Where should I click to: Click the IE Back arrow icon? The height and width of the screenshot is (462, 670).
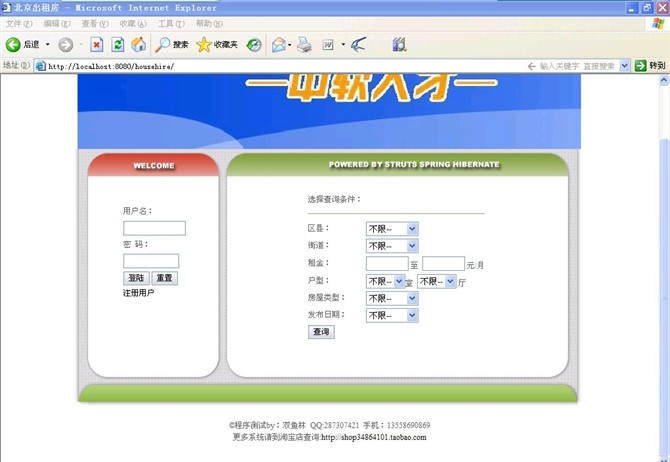pyautogui.click(x=13, y=44)
